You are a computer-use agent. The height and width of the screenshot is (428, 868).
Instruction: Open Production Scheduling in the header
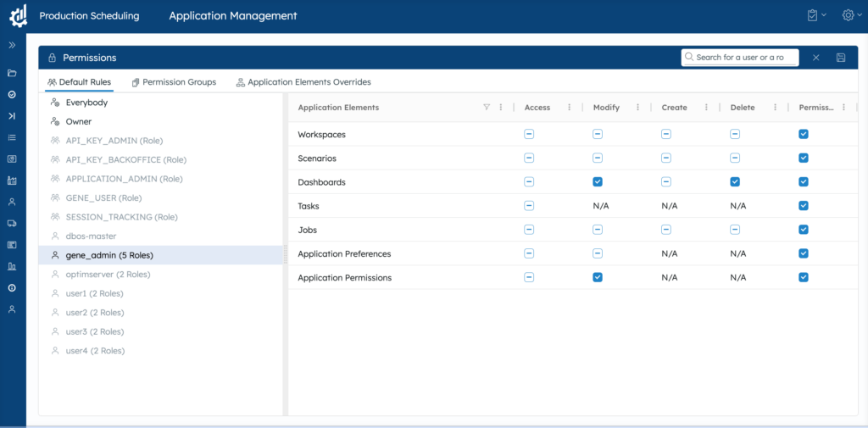click(89, 15)
